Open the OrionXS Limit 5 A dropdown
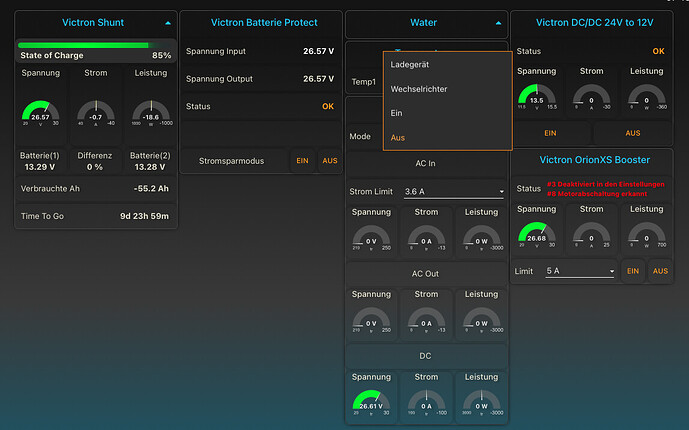 point(580,271)
